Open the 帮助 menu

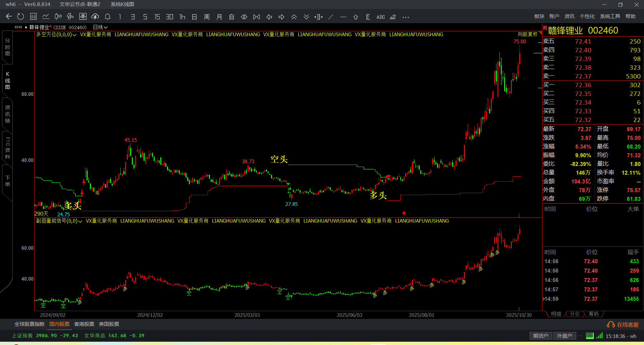[631, 16]
